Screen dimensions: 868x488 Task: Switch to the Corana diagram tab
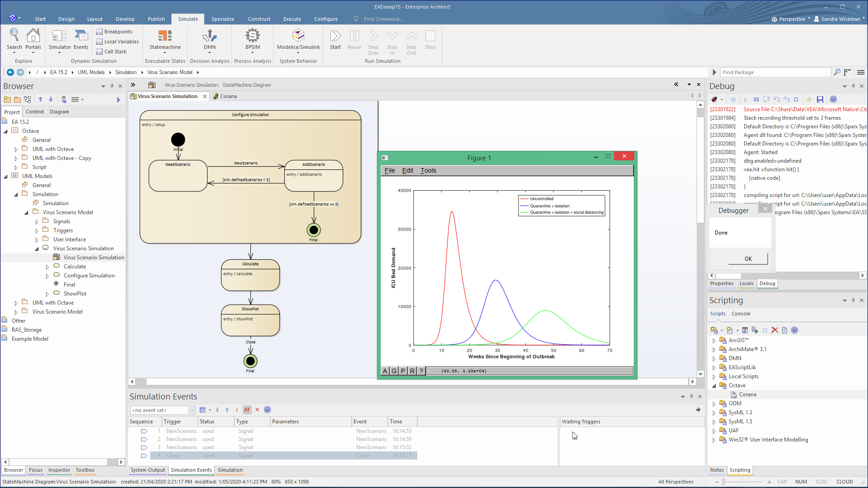coord(228,96)
